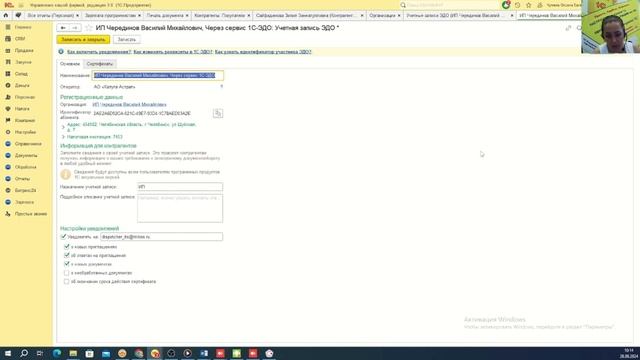Viewport: 640px width, 360px height.
Task: Open the 'Простые звонки' sidebar section
Action: 31,214
